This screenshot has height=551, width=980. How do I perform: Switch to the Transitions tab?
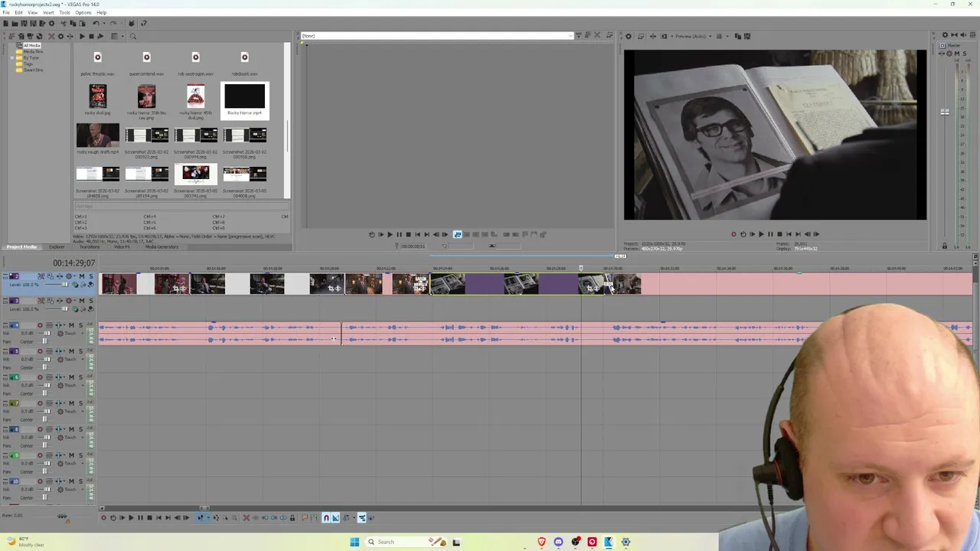coord(90,247)
